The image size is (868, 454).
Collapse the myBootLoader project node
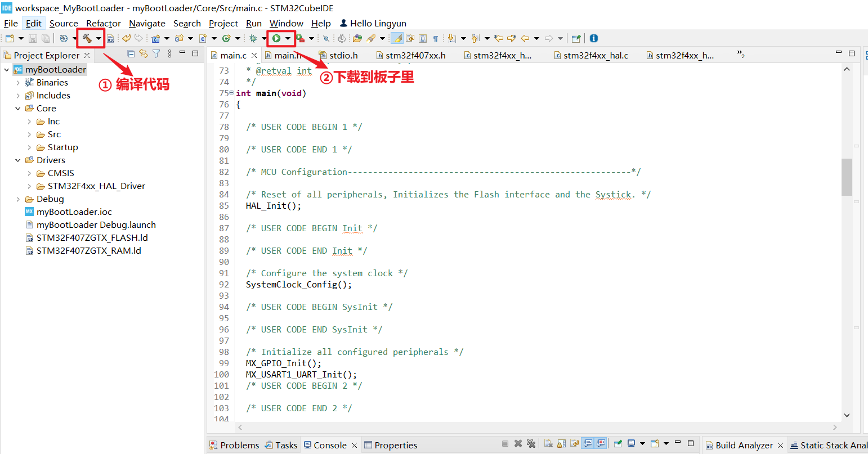click(7, 70)
